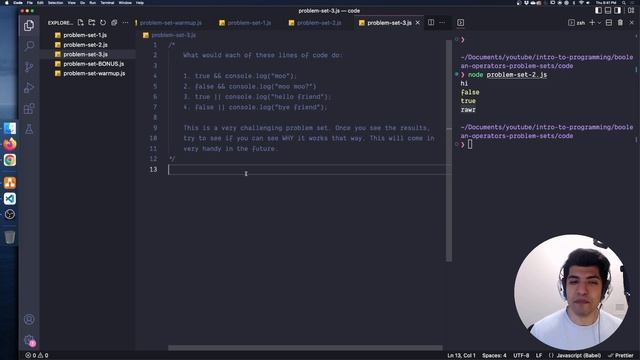Toggle secondary side bar layout
This screenshot has width=640, height=360.
click(x=618, y=10)
